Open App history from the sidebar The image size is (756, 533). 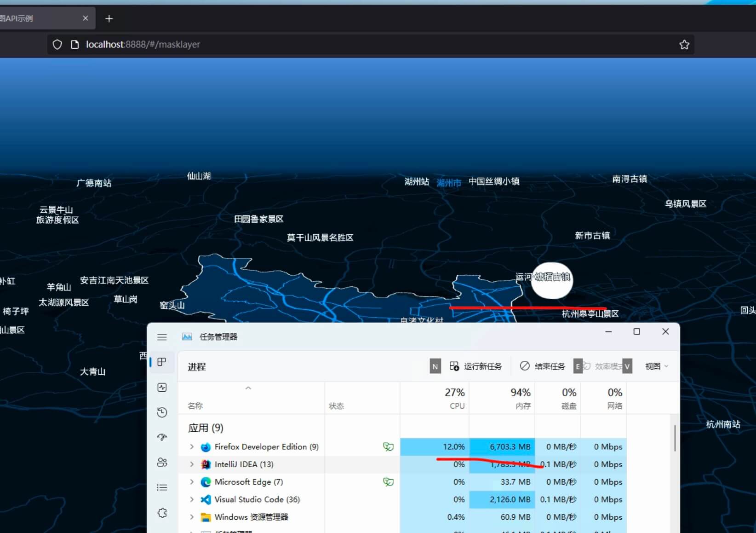(162, 412)
